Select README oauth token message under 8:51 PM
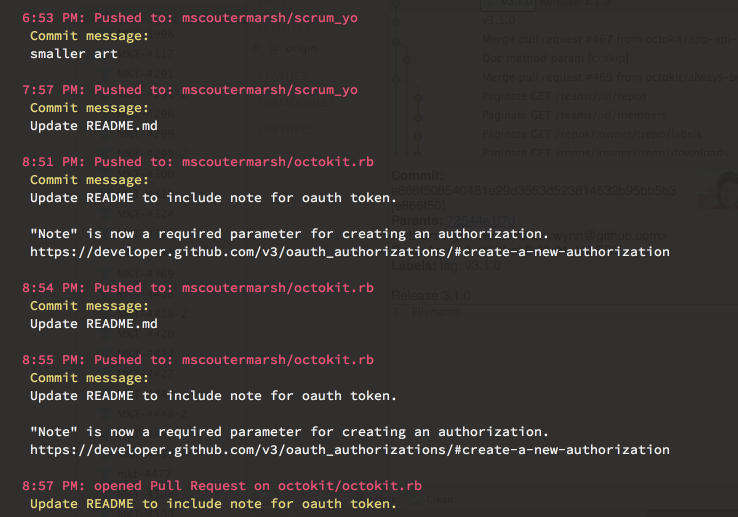This screenshot has height=517, width=738. click(213, 198)
